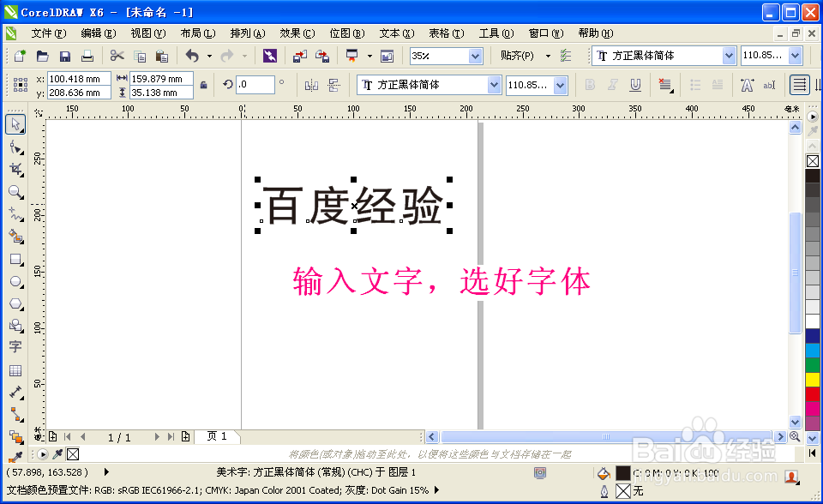Open Edit Text (abl) dialog

pos(769,85)
